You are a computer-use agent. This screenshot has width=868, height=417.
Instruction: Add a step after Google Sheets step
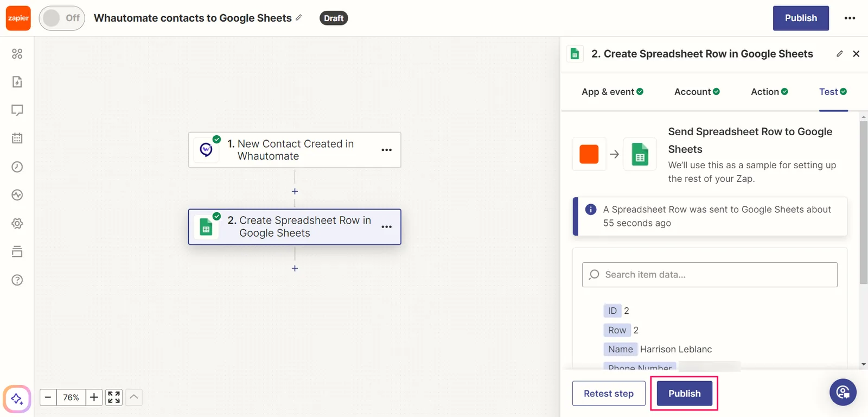(x=295, y=268)
